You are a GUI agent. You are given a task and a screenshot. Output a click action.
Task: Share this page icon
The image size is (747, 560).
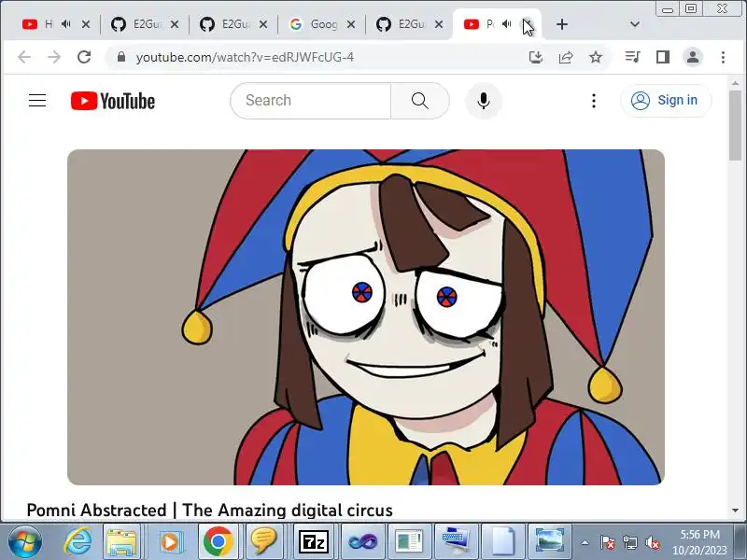[x=566, y=57]
